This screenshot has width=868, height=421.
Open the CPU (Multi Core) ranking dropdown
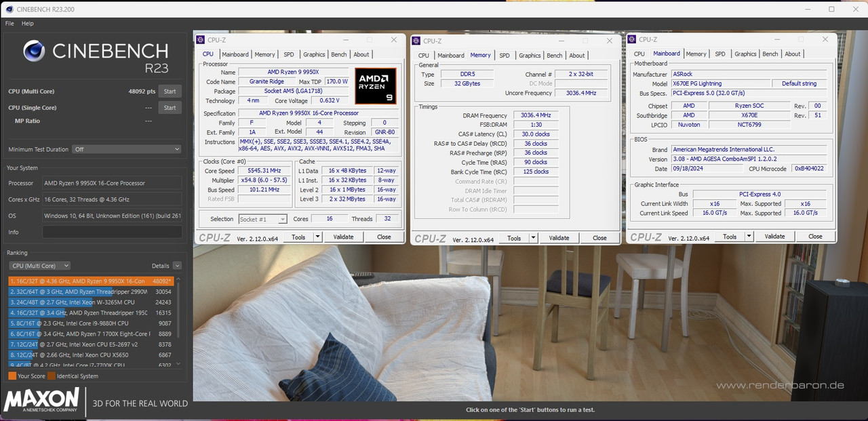pyautogui.click(x=39, y=266)
